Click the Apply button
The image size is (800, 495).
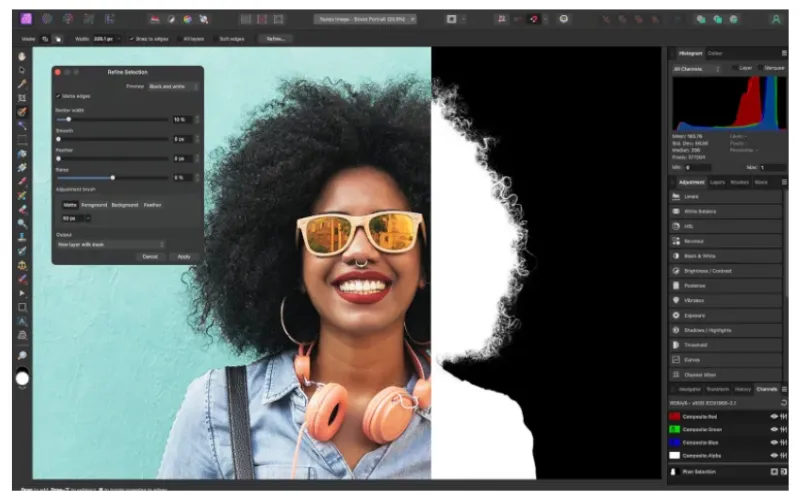(x=183, y=257)
